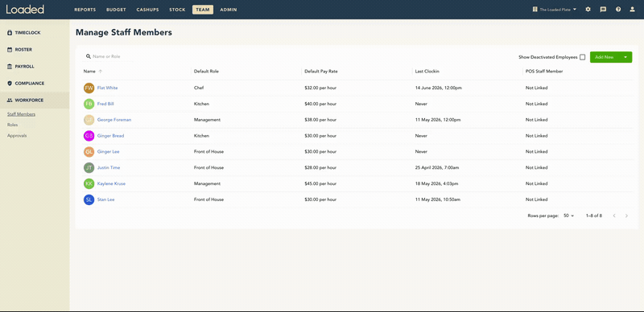Click the Default Pay Rate column header
The height and width of the screenshot is (312, 644).
click(321, 72)
